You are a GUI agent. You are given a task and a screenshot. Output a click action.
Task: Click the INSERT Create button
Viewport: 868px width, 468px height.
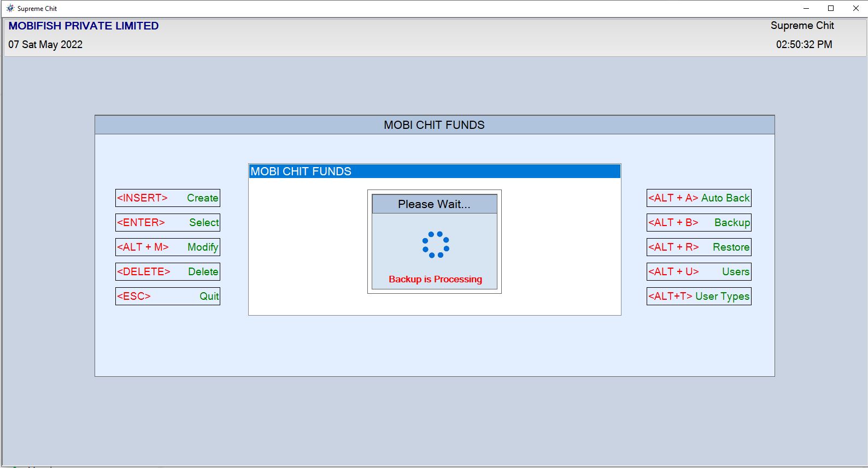click(168, 198)
